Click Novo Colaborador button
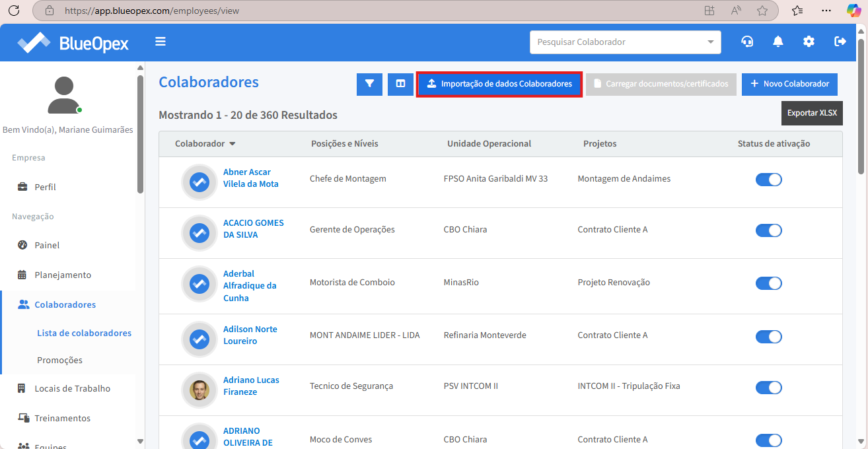 click(790, 84)
